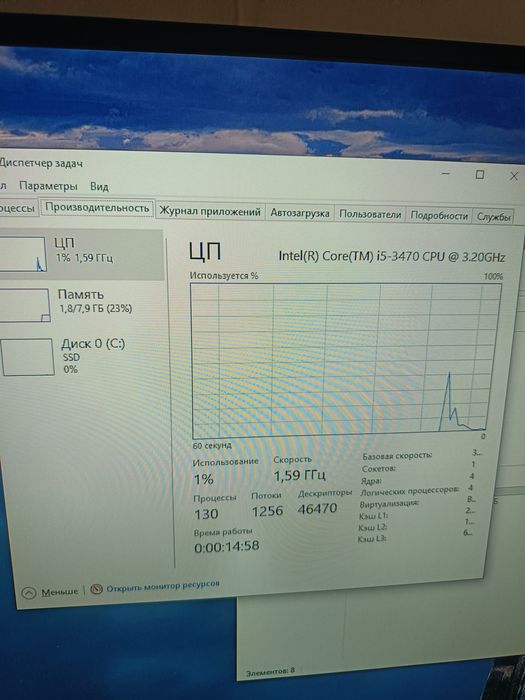This screenshot has width=525, height=700.
Task: Select the Диск 0 (C:) item
Action: 82,356
